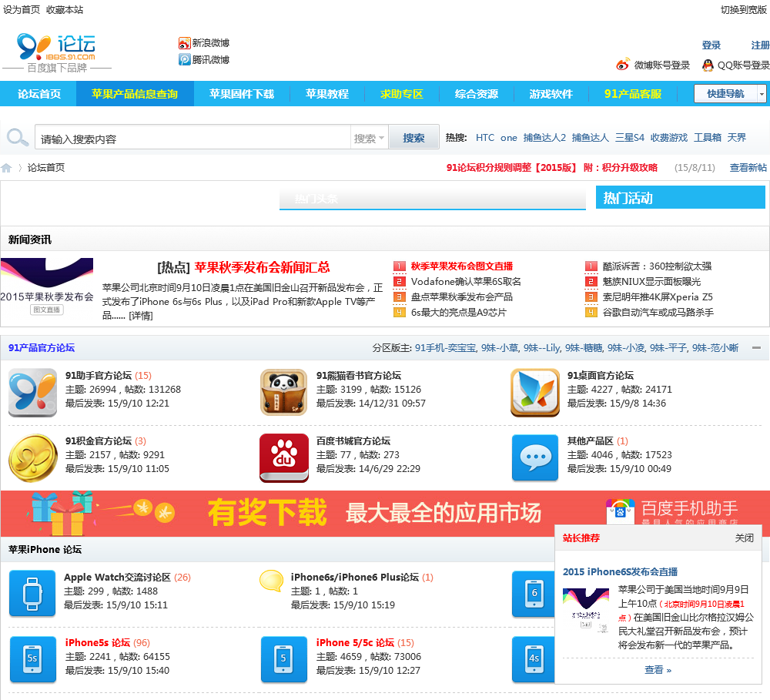Click the 图文直播 label button
Image resolution: width=770 pixels, height=700 pixels.
(47, 310)
